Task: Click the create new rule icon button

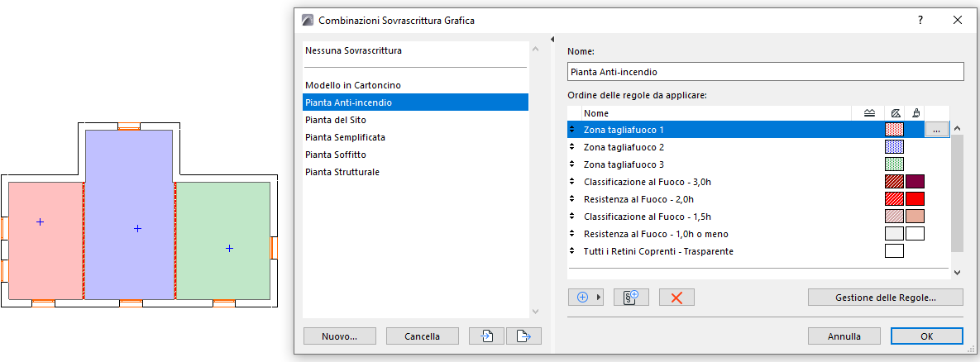Action: click(x=631, y=298)
